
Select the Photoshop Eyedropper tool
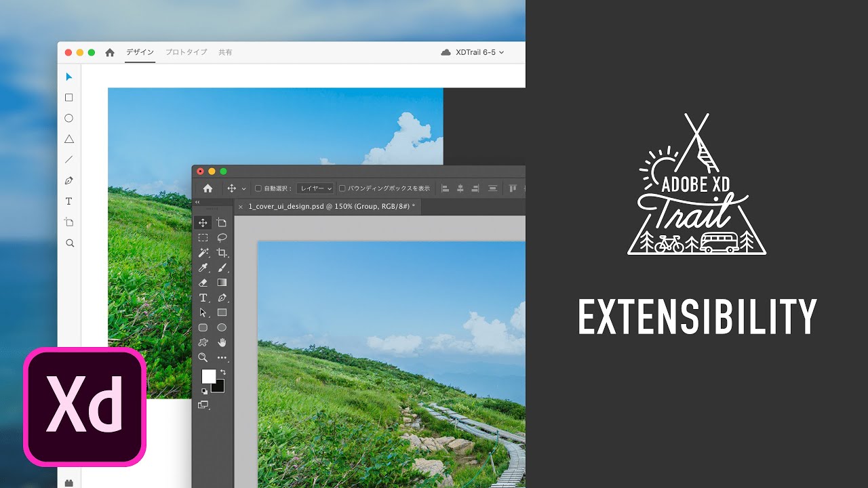pos(203,268)
